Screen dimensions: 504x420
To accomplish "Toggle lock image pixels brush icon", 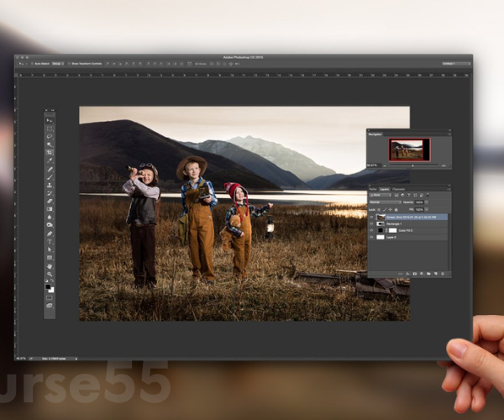I will pyautogui.click(x=385, y=209).
